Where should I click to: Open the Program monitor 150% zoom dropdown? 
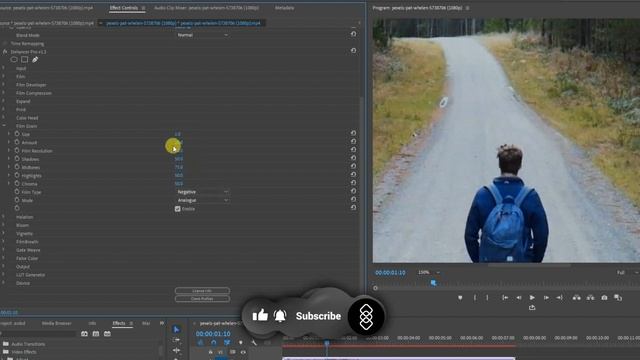(429, 272)
